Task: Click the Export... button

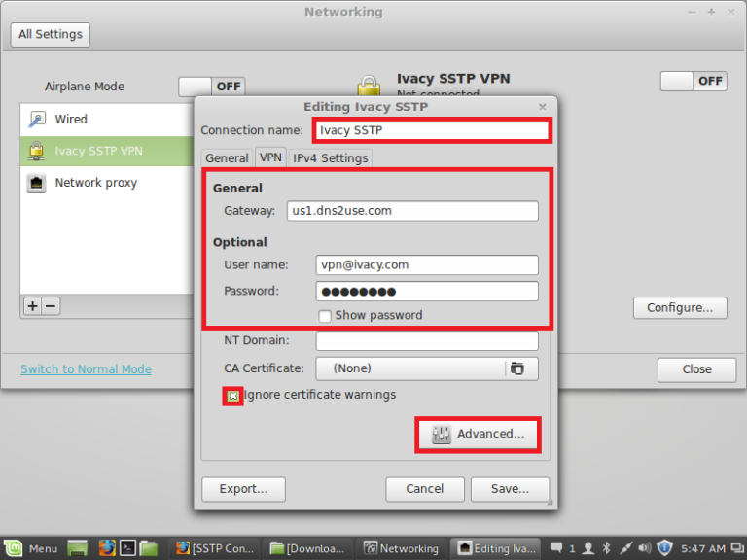Action: point(243,490)
